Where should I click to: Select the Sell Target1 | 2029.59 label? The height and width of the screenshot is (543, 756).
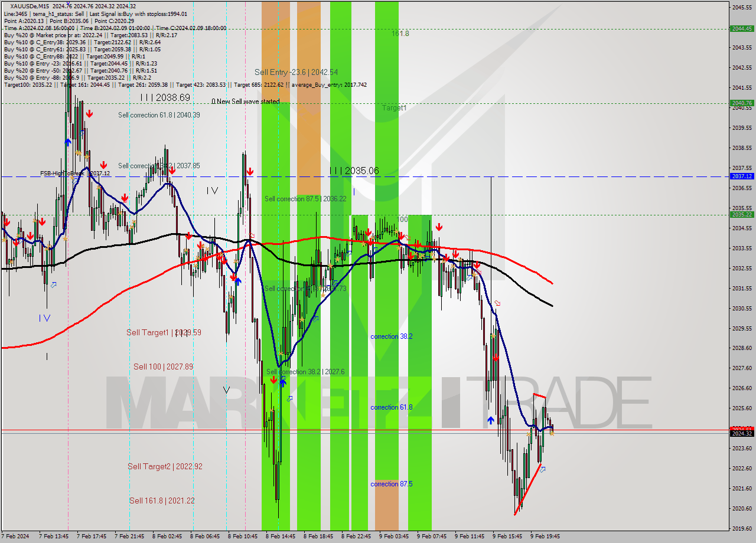164,332
